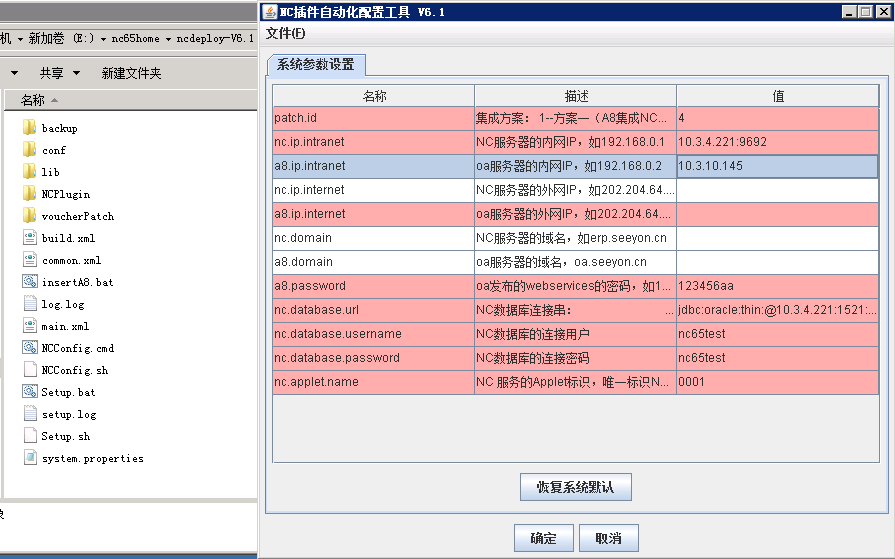The width and height of the screenshot is (895, 559).
Task: Select the Setup.bat batch file icon
Action: [x=30, y=391]
